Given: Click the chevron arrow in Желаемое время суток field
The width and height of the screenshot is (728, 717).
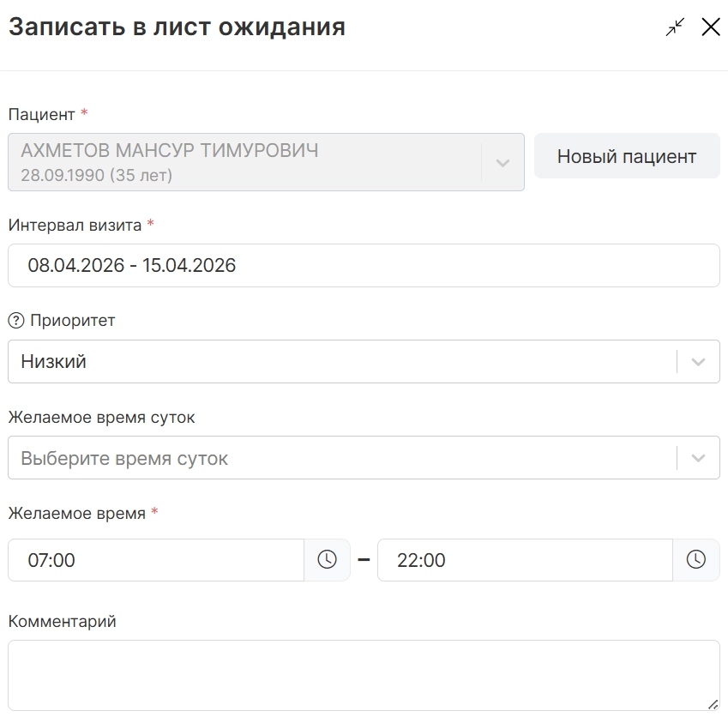Looking at the screenshot, I should pos(698,458).
